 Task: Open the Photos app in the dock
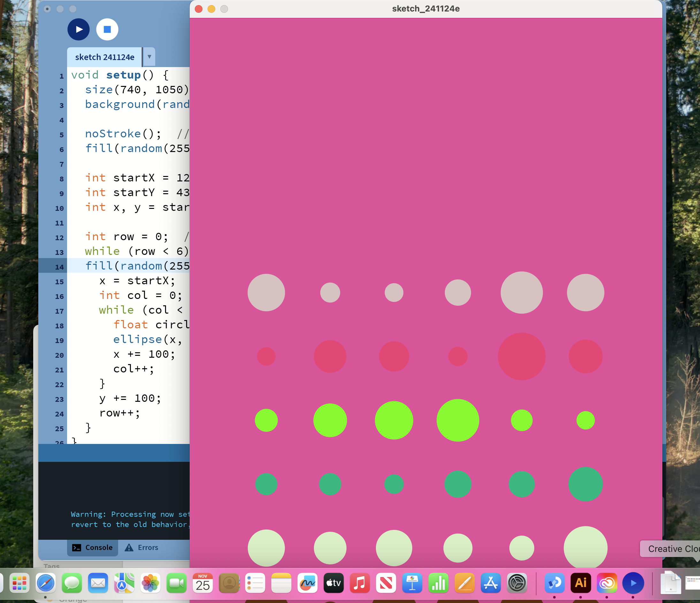[150, 583]
